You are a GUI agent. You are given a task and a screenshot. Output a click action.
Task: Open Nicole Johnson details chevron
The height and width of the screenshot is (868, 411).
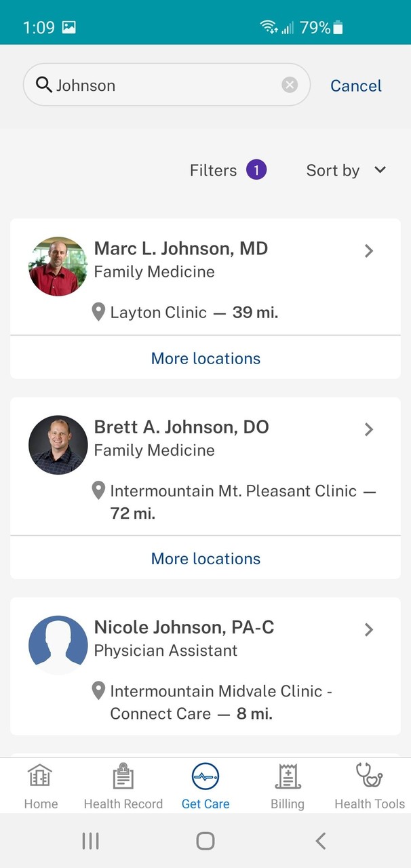click(369, 629)
